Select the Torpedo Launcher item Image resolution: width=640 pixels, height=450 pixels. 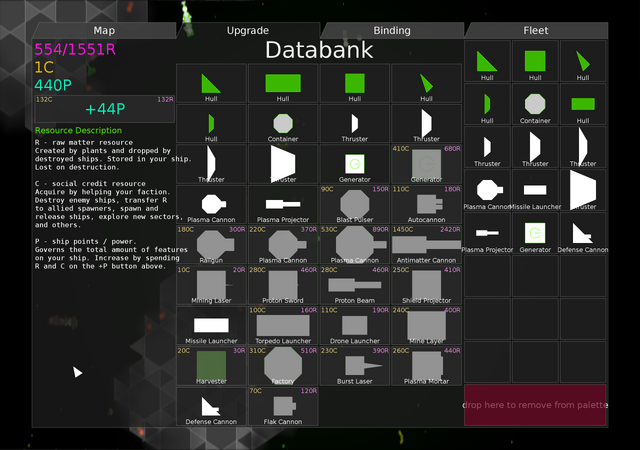pos(283,325)
